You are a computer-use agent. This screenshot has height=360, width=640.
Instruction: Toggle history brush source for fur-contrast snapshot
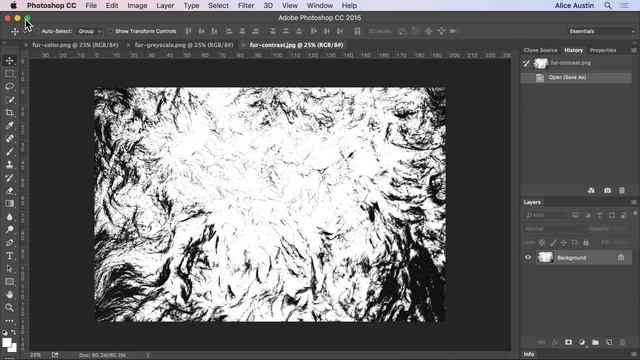[527, 63]
